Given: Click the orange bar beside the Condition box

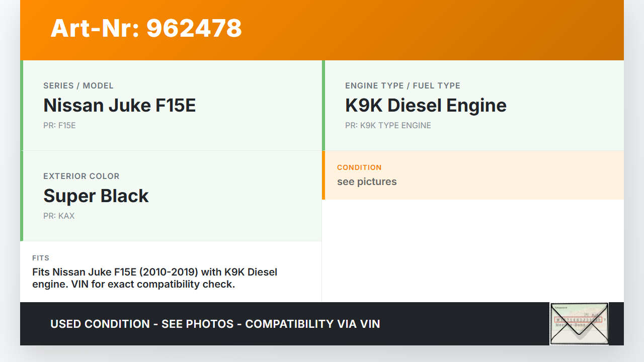Looking at the screenshot, I should [x=324, y=175].
